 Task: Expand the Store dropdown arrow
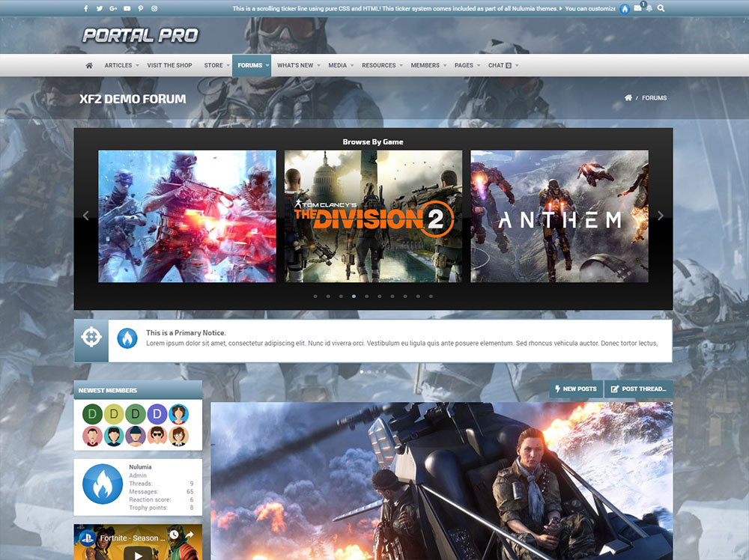tap(228, 65)
